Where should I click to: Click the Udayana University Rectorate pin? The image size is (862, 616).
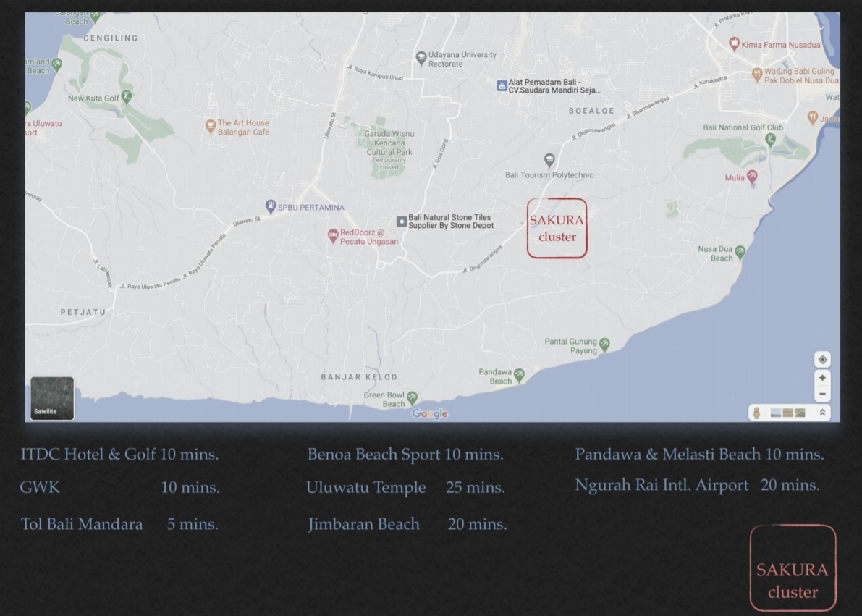click(421, 58)
